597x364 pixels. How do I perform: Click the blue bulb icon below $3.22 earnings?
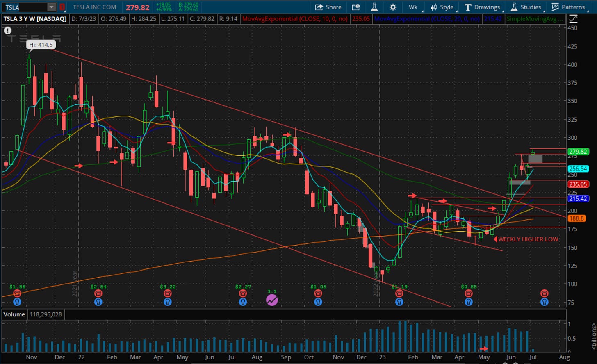167,302
